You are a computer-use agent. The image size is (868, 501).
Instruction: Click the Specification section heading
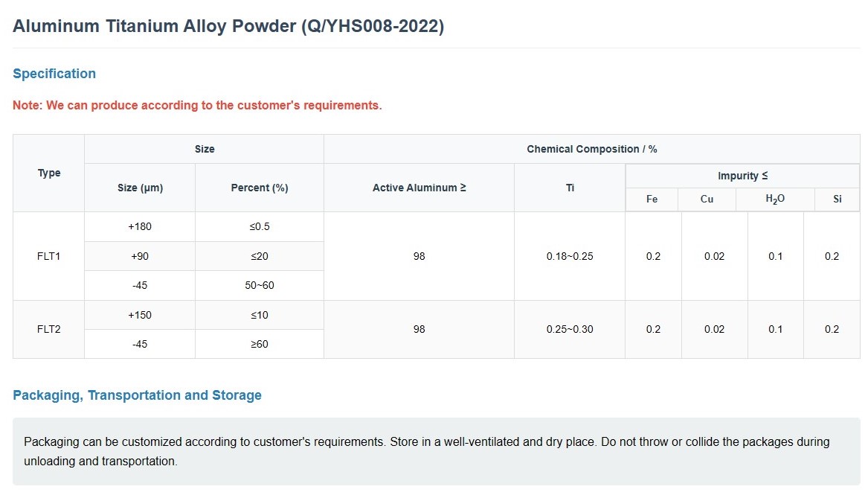click(54, 74)
